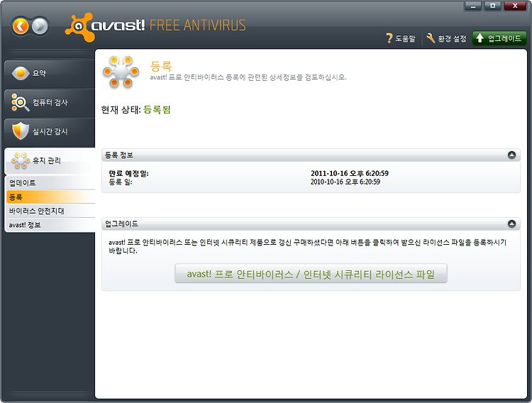Click the 현재 상태 label

[121, 110]
